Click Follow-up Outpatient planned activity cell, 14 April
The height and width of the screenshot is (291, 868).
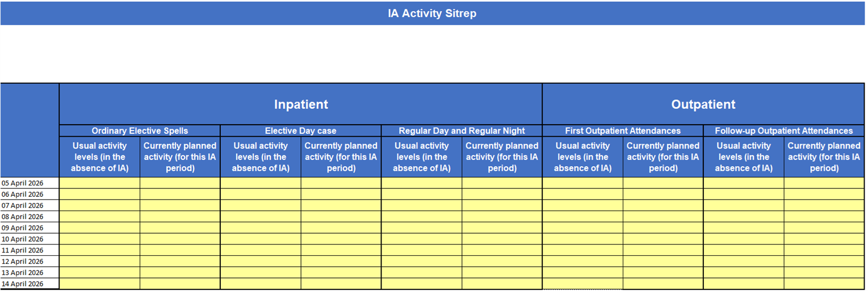[x=824, y=284]
